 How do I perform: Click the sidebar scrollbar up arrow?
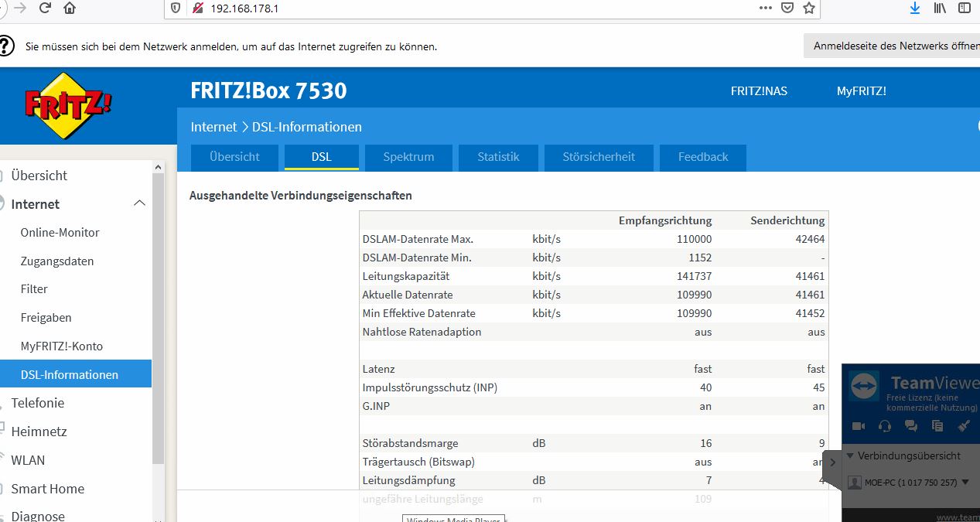tap(158, 167)
